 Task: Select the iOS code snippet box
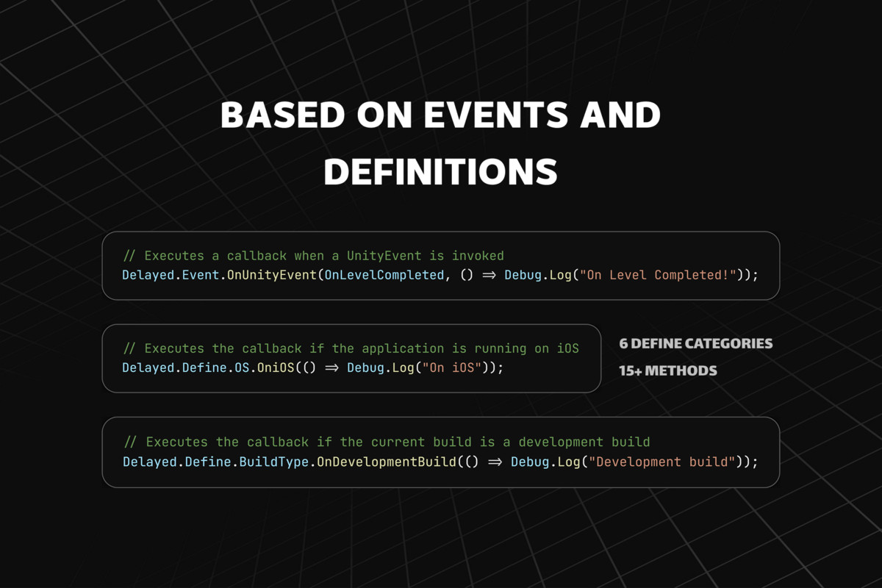(x=351, y=359)
